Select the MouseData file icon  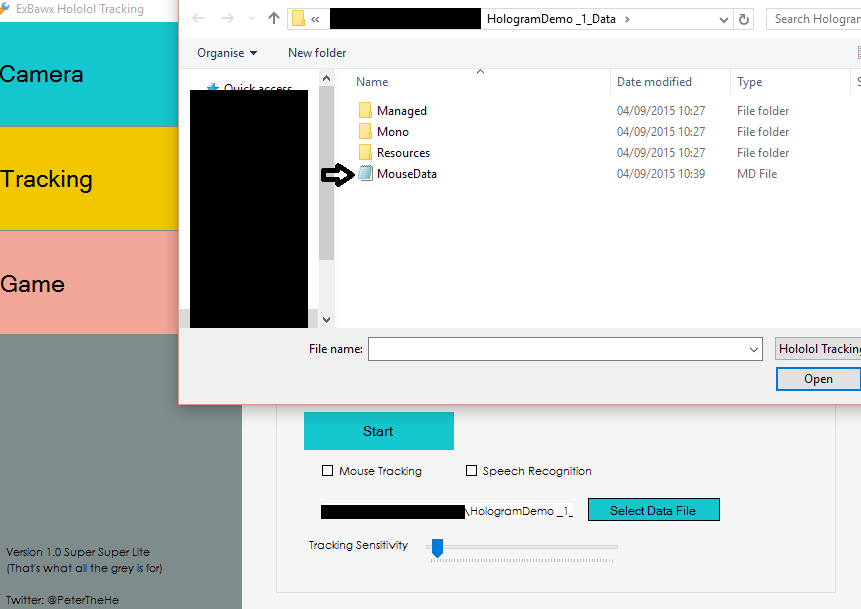point(365,174)
